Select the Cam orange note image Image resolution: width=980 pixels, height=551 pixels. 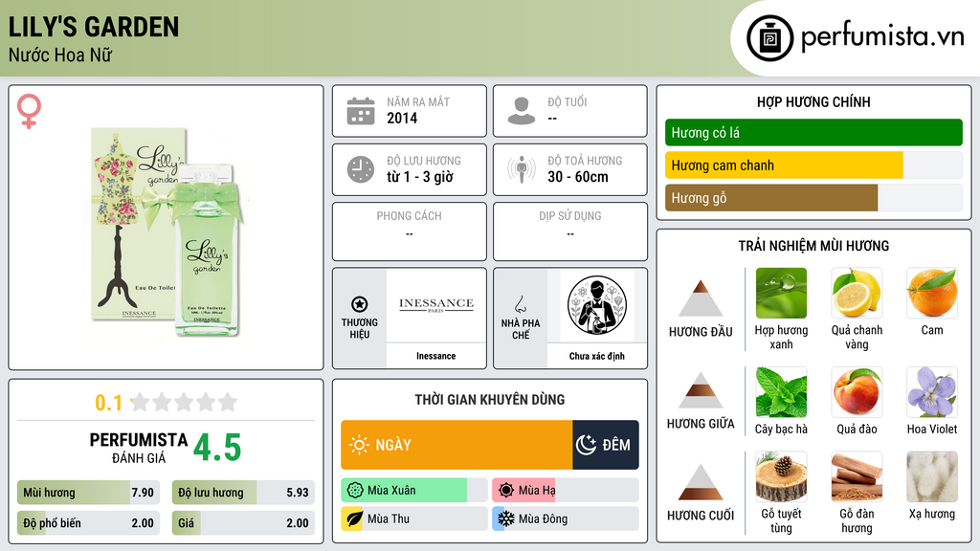point(932,293)
